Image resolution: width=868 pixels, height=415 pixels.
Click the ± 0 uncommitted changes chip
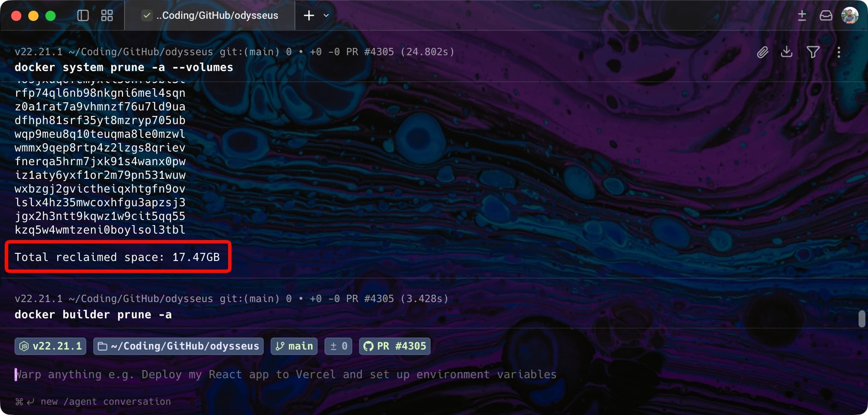click(339, 346)
